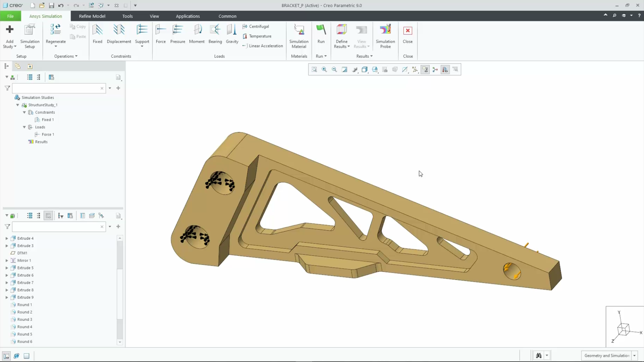Add a Bearing load
644x362 pixels.
[215, 34]
